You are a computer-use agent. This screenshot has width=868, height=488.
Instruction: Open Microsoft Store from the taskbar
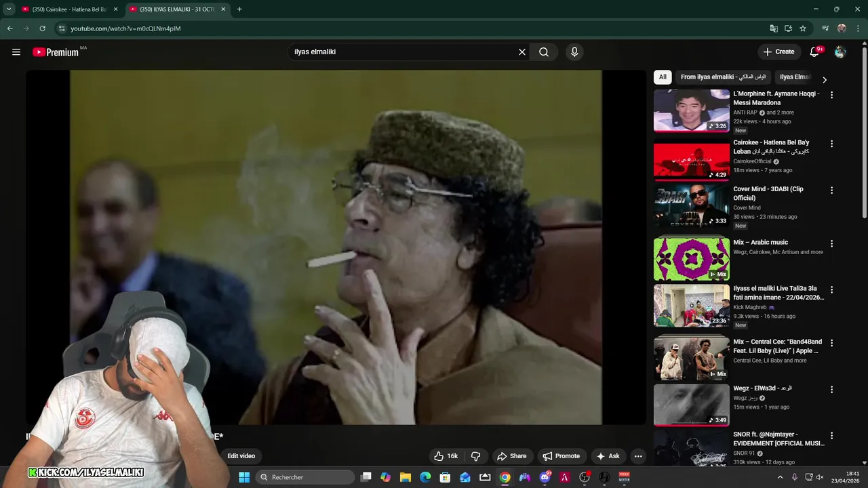[x=445, y=477]
